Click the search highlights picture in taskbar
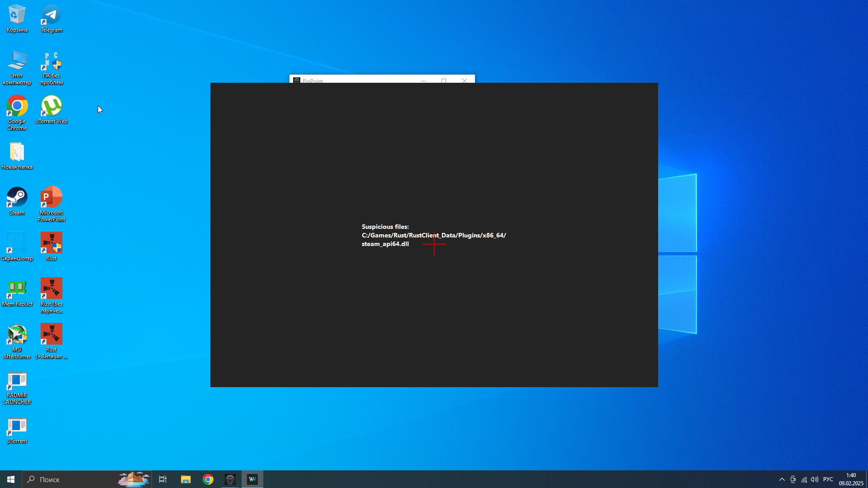Viewport: 868px width, 488px height. (x=134, y=479)
